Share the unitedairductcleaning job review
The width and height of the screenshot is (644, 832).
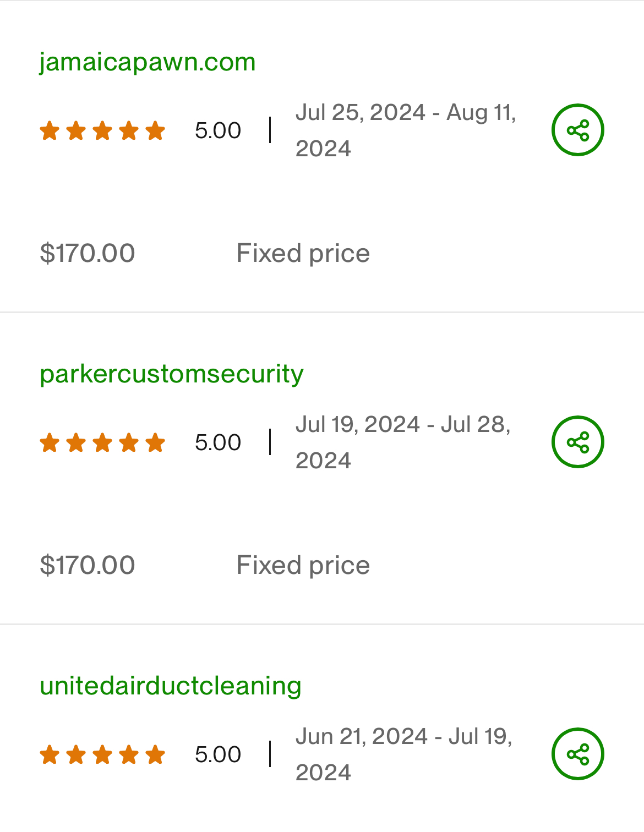click(578, 754)
